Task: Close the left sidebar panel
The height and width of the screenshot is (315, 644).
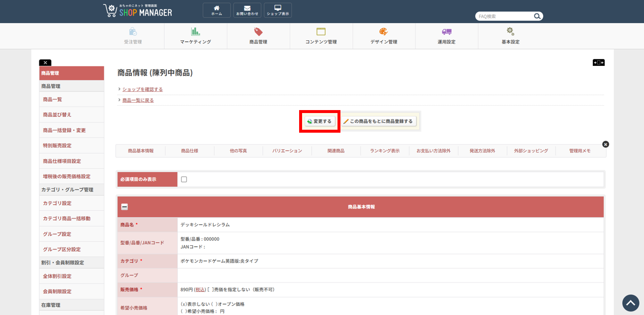Action: click(45, 63)
